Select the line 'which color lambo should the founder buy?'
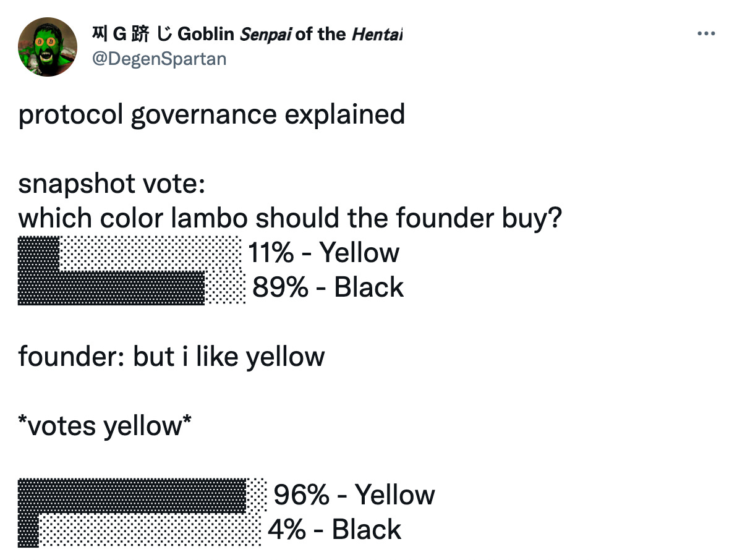Viewport: 737px width, 560px height. point(291,218)
